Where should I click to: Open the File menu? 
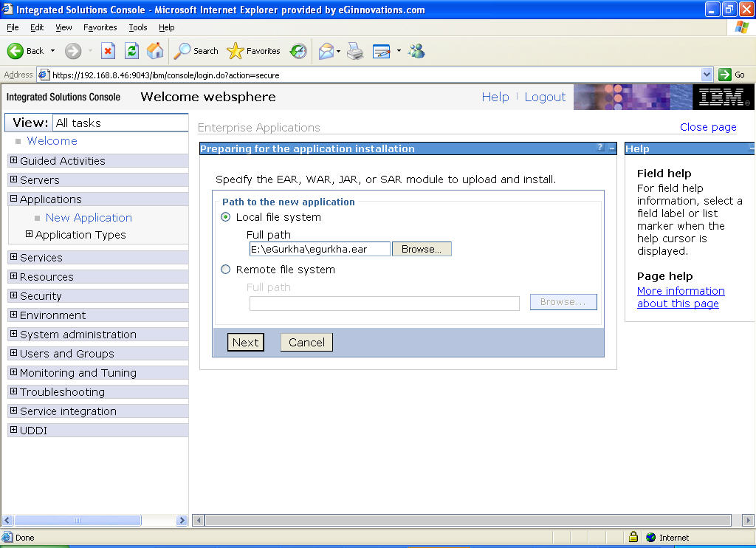point(13,27)
